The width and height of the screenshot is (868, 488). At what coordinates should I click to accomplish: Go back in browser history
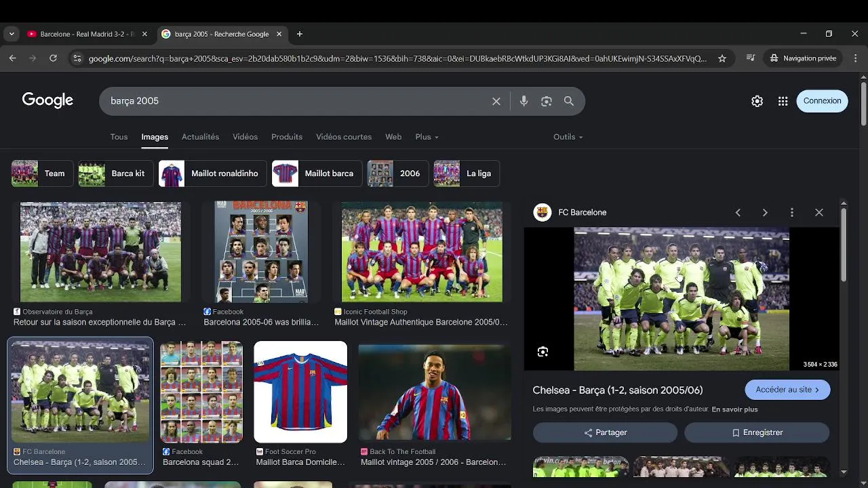[12, 58]
